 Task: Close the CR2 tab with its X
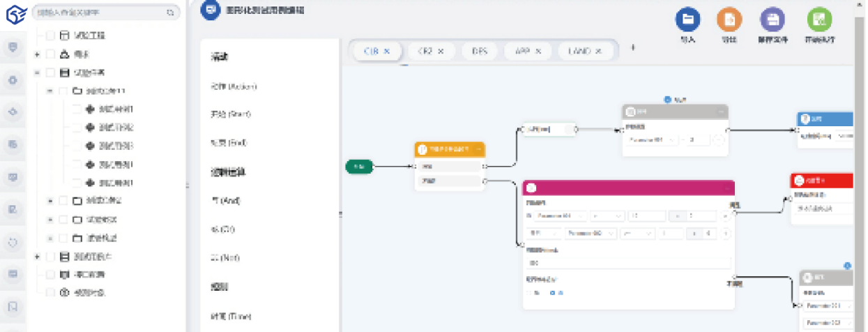pyautogui.click(x=441, y=51)
